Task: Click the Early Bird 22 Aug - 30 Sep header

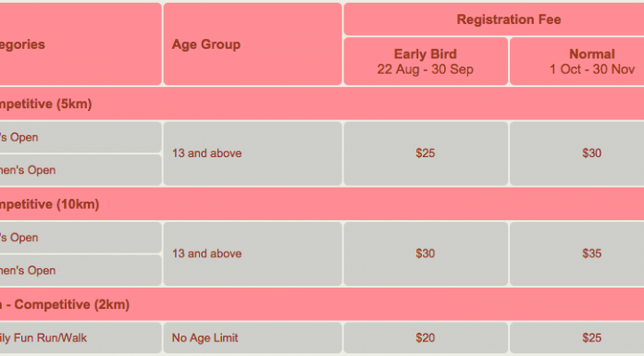Action: pyautogui.click(x=426, y=61)
